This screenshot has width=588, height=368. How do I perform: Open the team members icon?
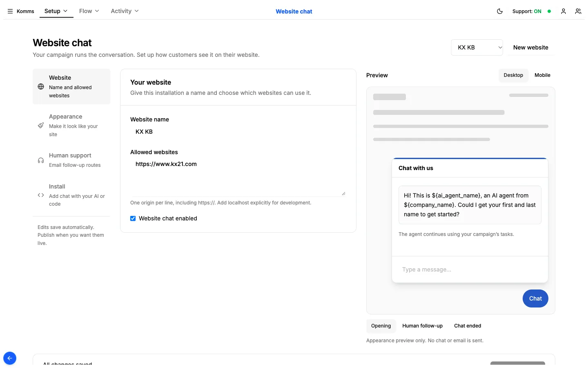pyautogui.click(x=578, y=11)
